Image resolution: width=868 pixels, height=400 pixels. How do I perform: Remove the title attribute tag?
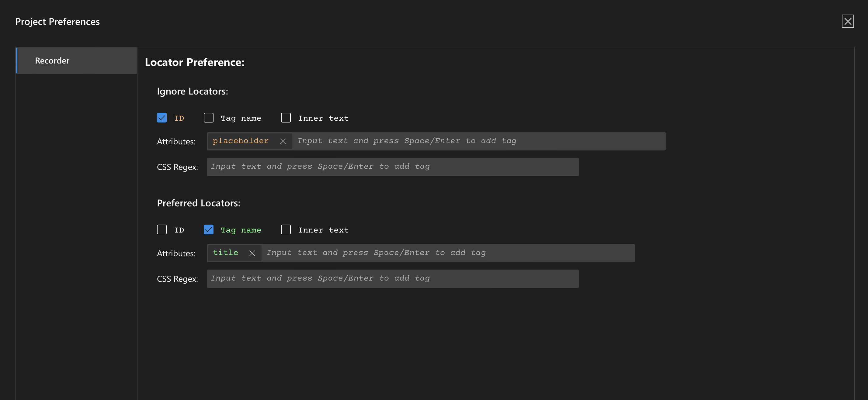point(252,253)
